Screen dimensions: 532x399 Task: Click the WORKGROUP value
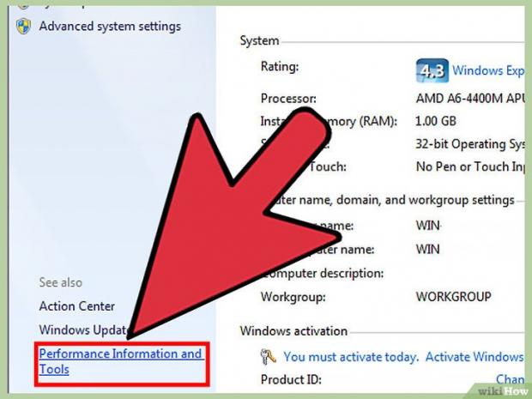click(453, 297)
